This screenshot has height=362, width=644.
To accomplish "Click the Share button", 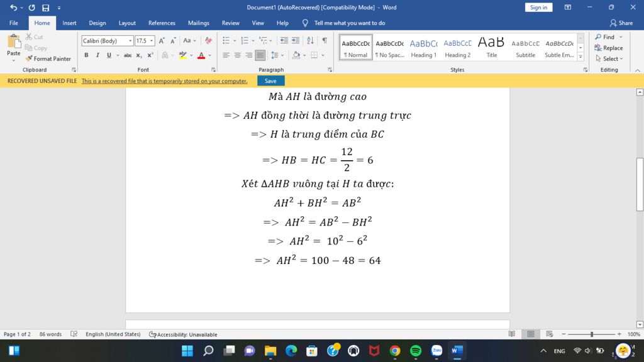I will click(x=621, y=23).
